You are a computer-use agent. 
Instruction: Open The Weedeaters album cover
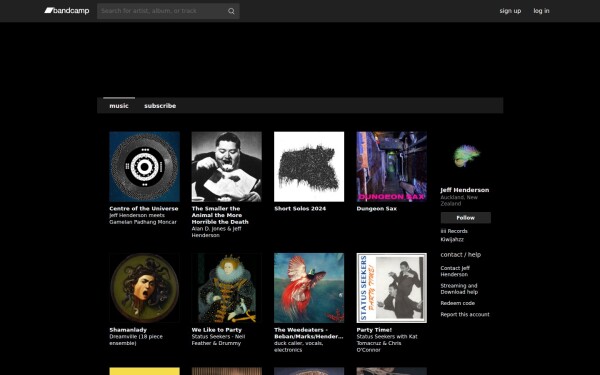coord(309,288)
